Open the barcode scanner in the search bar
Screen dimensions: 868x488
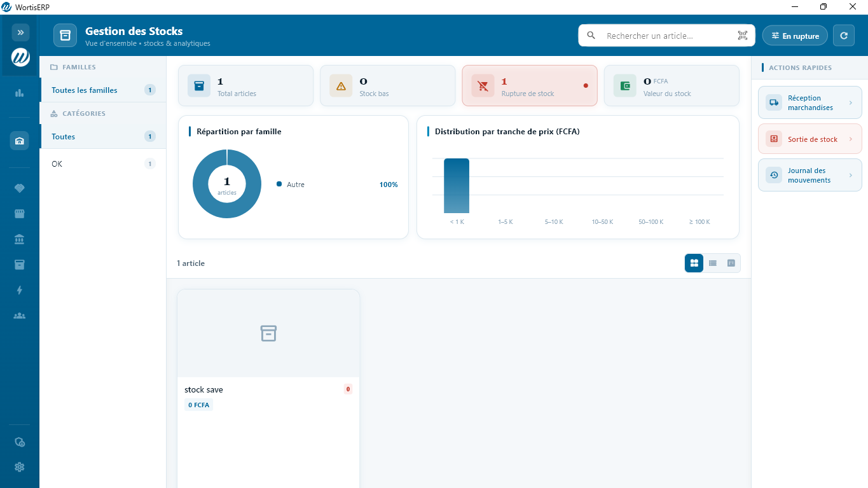[x=741, y=36]
